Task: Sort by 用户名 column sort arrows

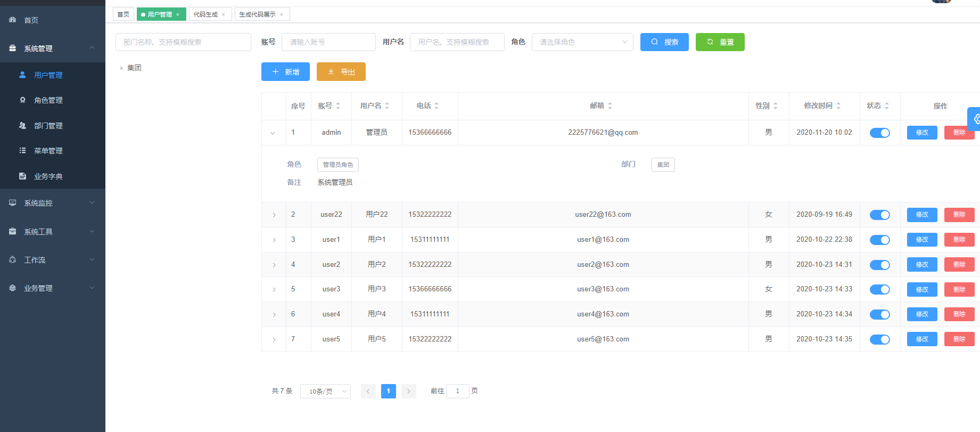Action: [x=387, y=106]
